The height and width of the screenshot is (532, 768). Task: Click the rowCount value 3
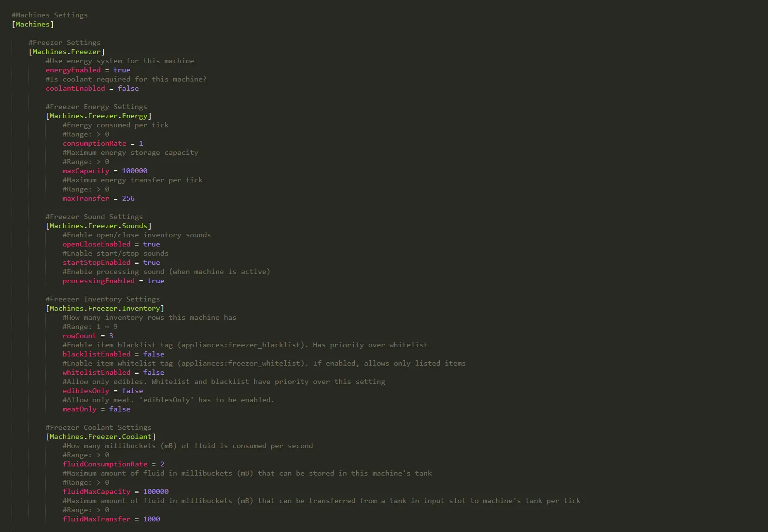coord(111,336)
